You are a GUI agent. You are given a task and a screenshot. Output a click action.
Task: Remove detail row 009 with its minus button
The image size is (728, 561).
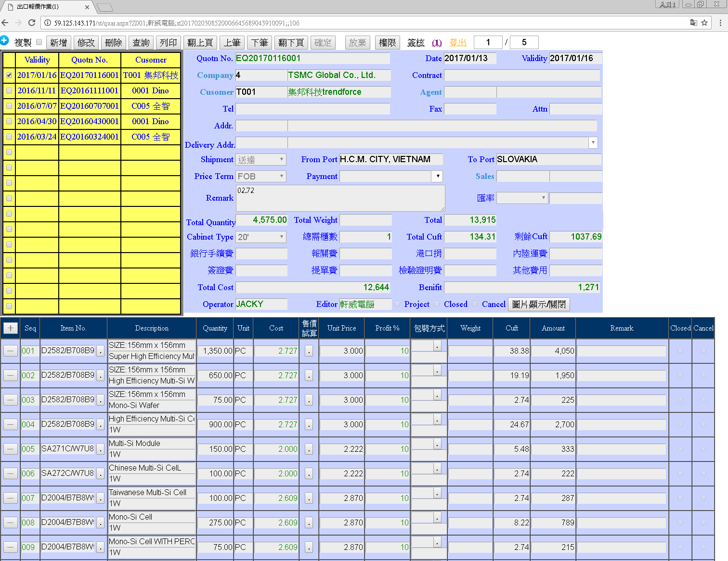(11, 547)
